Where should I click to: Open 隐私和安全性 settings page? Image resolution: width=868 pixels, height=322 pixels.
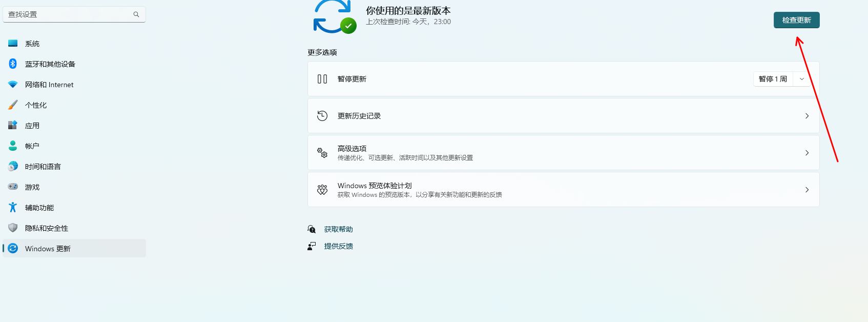pyautogui.click(x=74, y=228)
